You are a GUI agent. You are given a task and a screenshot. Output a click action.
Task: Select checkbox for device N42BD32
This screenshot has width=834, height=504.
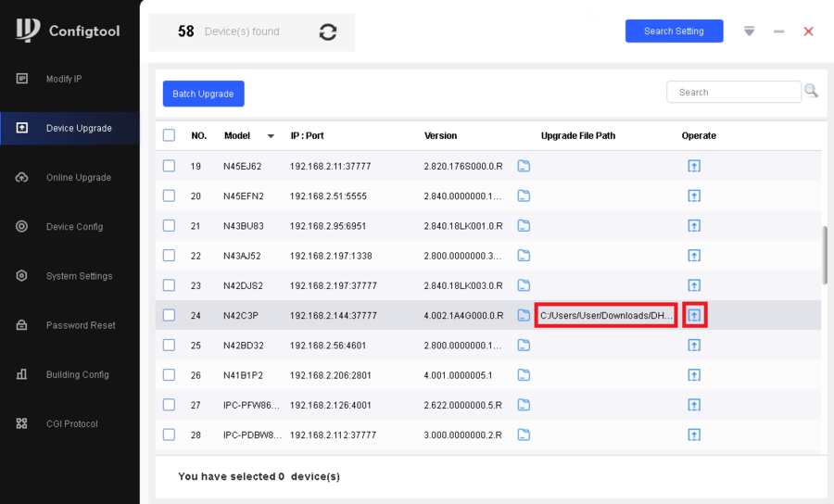point(169,345)
